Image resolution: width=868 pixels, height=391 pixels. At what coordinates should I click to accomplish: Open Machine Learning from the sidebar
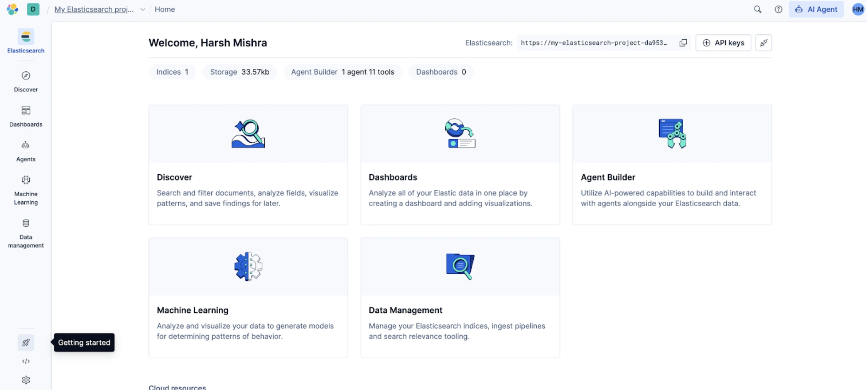point(26,190)
